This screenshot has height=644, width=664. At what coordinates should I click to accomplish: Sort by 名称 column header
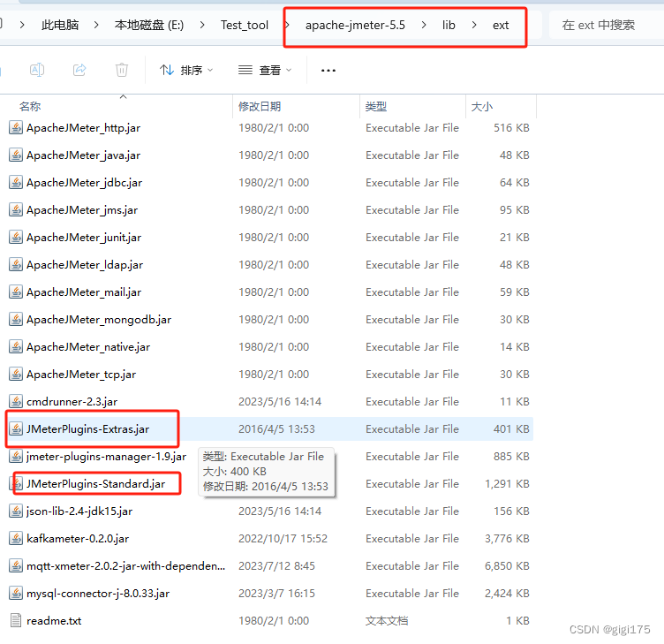pyautogui.click(x=30, y=106)
